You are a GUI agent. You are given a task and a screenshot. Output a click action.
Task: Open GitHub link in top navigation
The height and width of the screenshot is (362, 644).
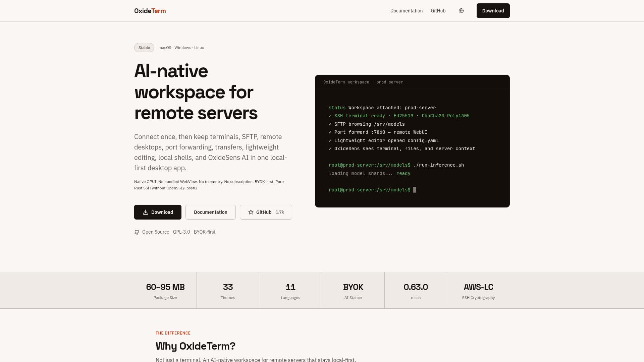[438, 11]
